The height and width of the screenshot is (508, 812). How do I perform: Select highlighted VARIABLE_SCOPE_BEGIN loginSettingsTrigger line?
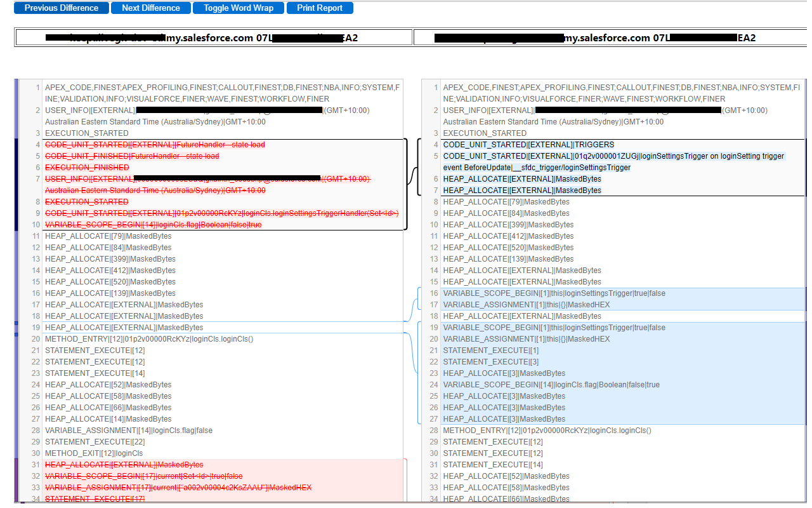pos(555,293)
